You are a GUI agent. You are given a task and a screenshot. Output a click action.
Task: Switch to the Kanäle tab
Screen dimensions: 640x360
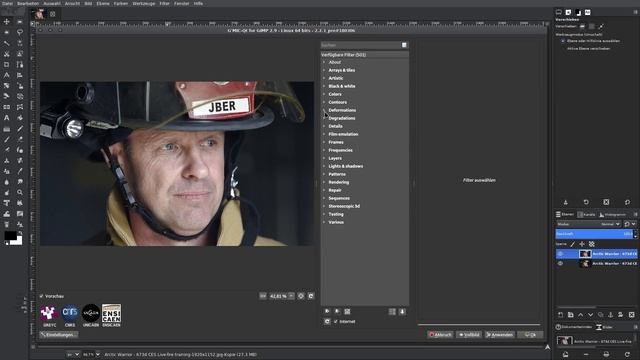pos(587,214)
